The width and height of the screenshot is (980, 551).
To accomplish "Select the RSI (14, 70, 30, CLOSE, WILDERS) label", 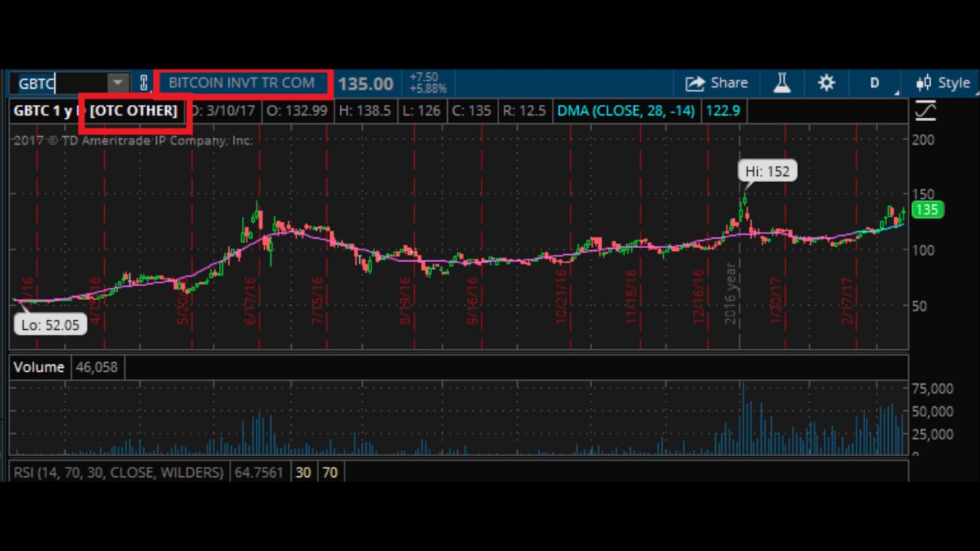I will (119, 472).
